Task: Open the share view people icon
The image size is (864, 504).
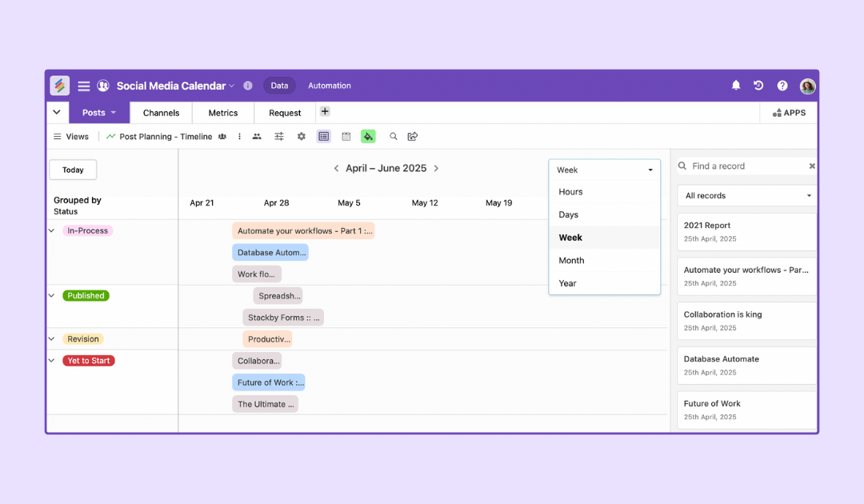Action: point(257,137)
